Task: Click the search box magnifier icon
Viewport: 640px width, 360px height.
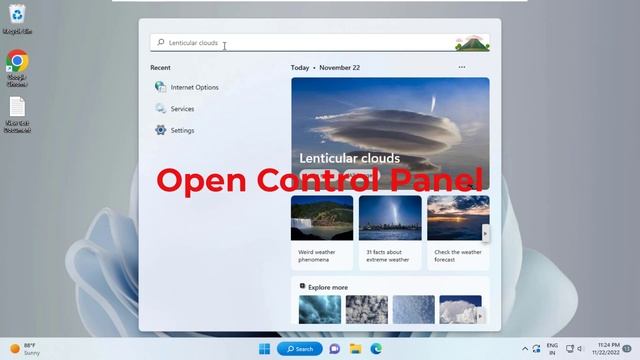Action: (161, 42)
